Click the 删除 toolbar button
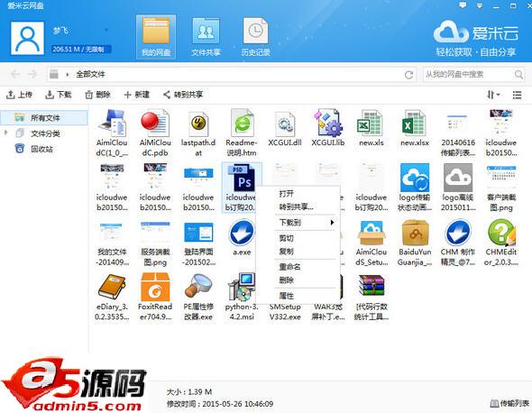The image size is (532, 413). pyautogui.click(x=97, y=95)
